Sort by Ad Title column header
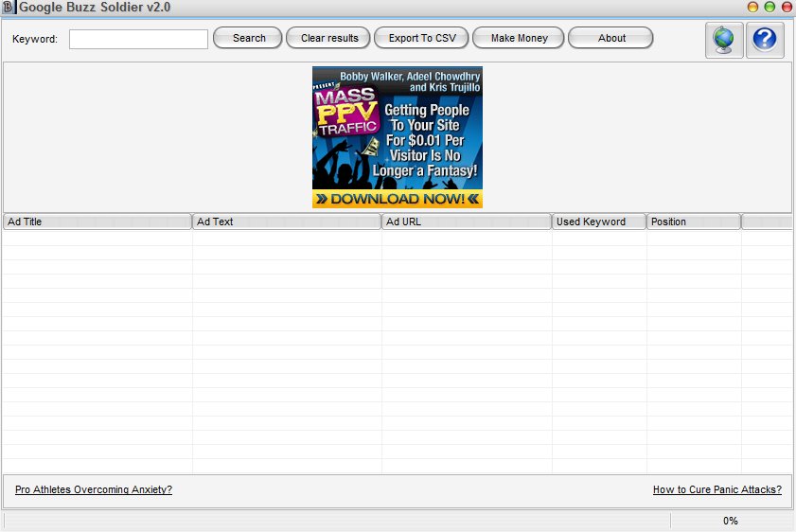 coord(97,222)
